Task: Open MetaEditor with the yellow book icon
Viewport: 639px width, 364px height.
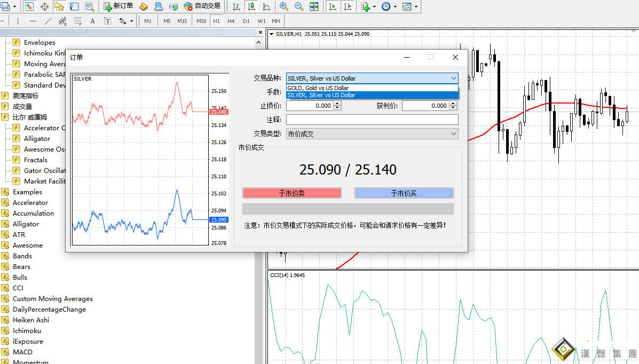Action: pyautogui.click(x=144, y=6)
